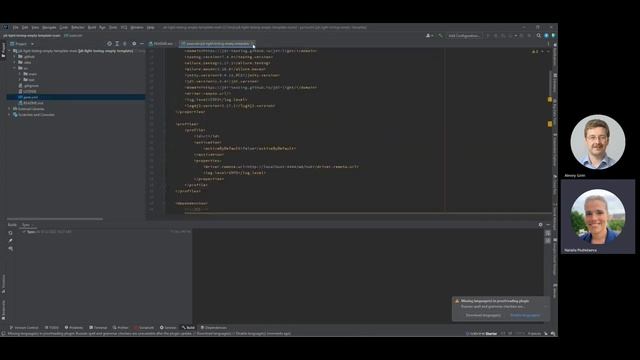
Task: Toggle the Build tool window button
Action: coord(188,328)
